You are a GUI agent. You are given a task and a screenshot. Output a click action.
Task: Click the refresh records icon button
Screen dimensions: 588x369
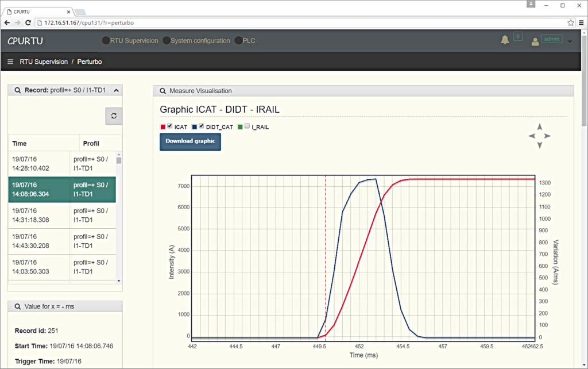(114, 116)
